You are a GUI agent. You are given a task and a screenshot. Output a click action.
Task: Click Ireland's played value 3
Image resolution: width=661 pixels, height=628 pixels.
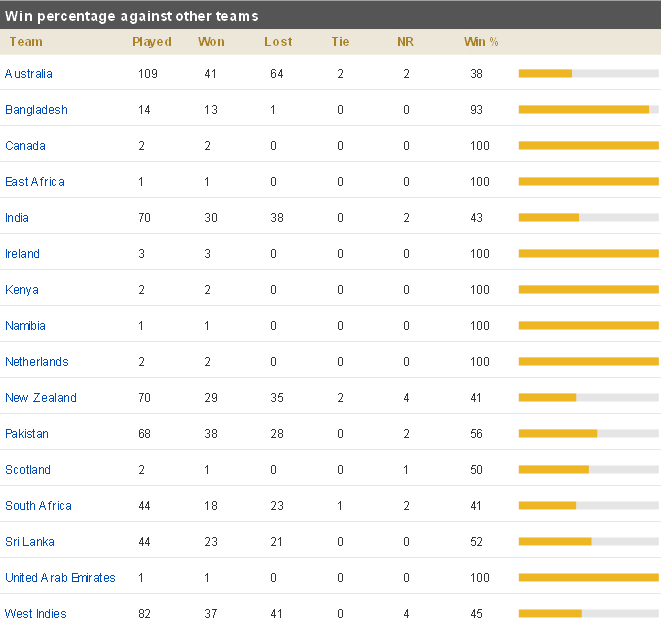pyautogui.click(x=141, y=254)
